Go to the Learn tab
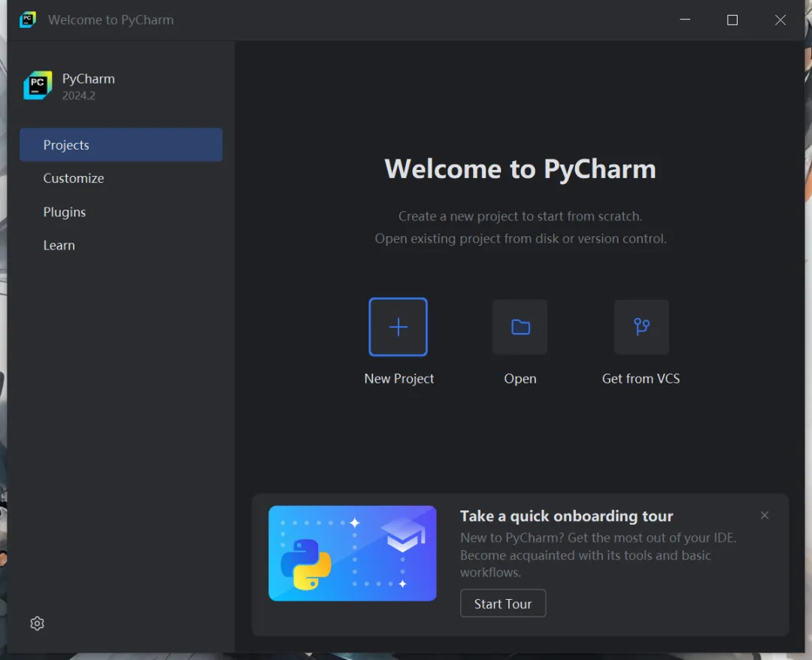 (x=120, y=245)
